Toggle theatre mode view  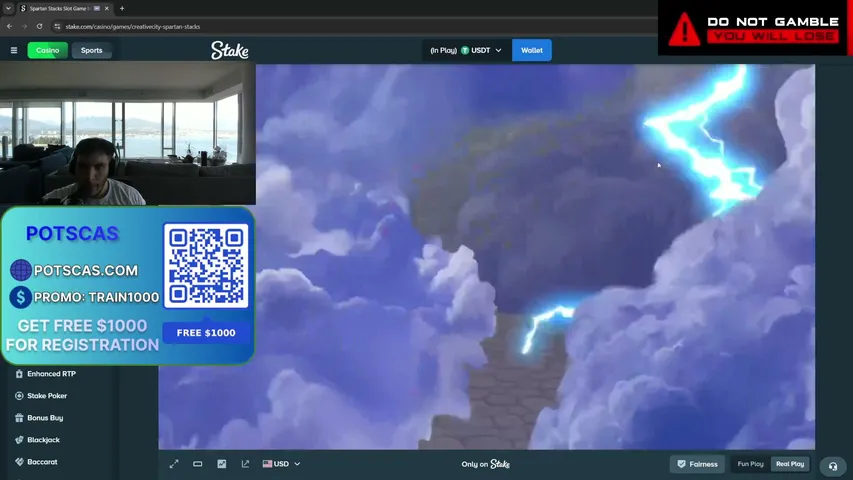(x=197, y=464)
